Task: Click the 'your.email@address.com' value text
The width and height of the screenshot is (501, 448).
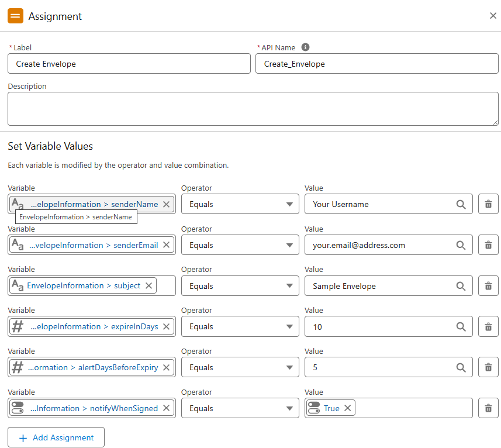Action: tap(359, 245)
